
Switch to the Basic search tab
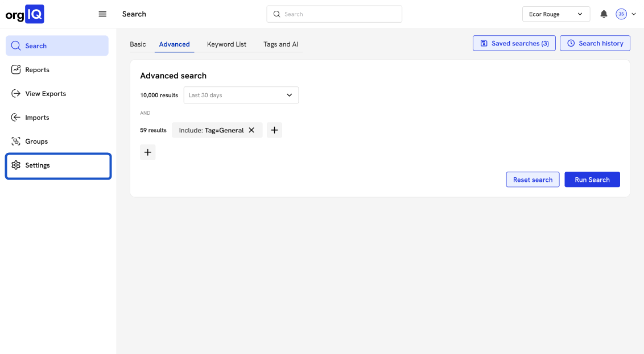point(138,44)
